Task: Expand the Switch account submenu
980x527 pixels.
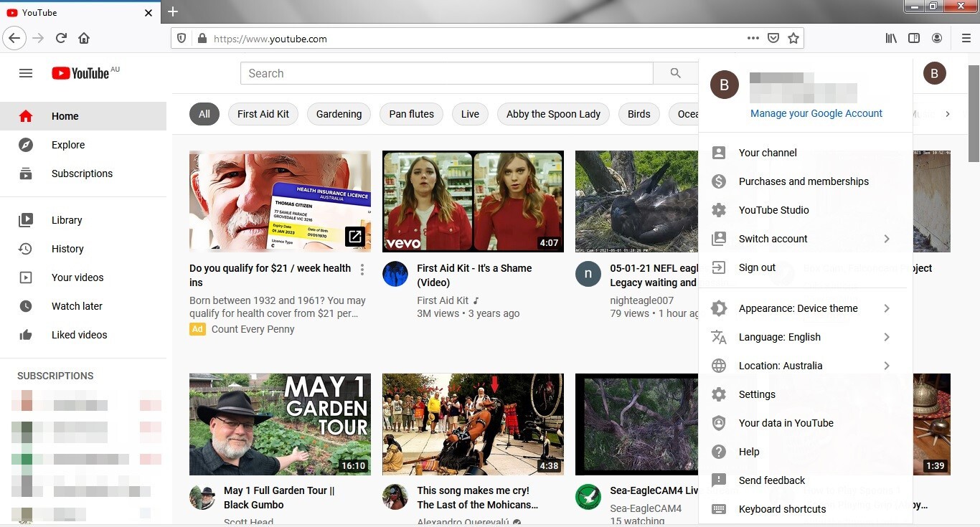Action: coord(887,239)
